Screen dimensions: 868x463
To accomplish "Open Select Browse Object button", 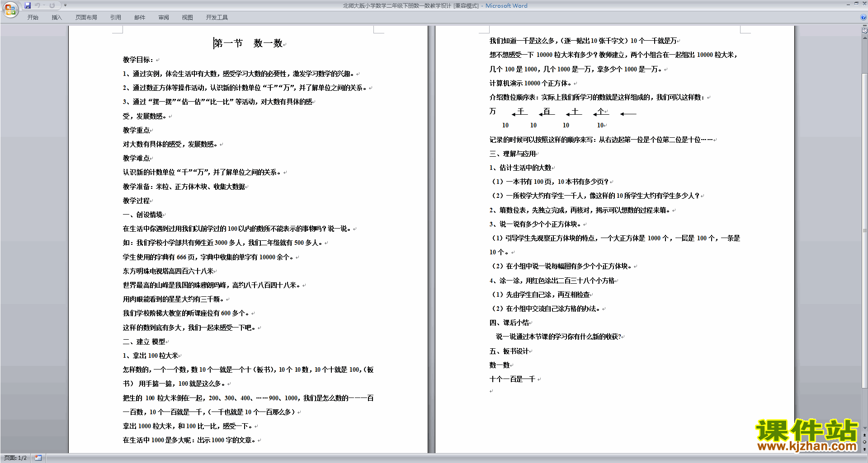I will [864, 442].
